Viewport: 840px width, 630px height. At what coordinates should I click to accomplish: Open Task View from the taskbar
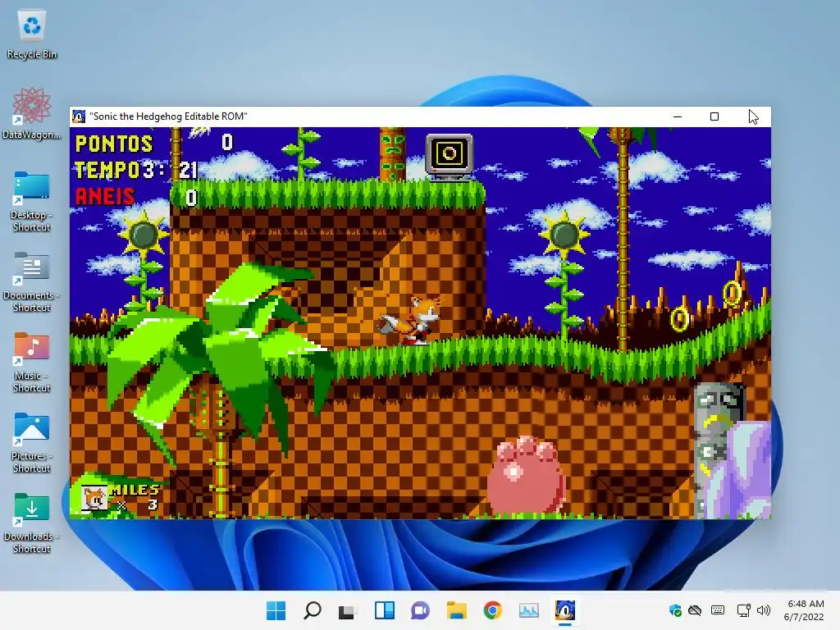coord(348,610)
